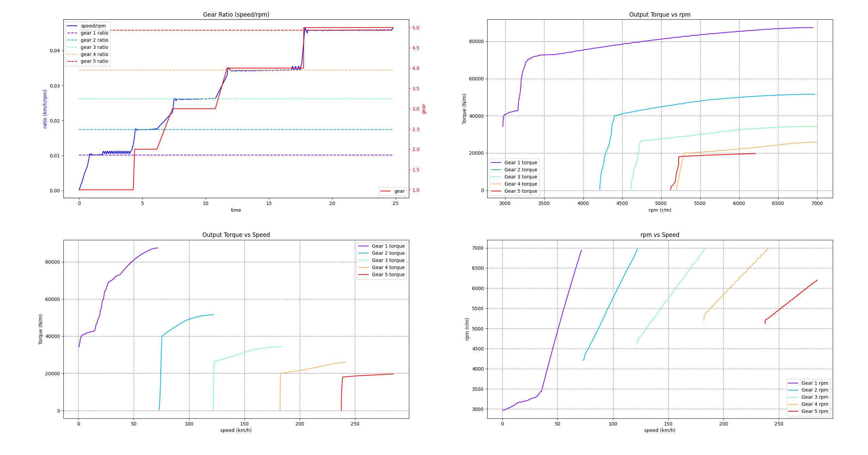This screenshot has width=868, height=455.
Task: Select 'Gear 5 torque' legend in Torque vs Speed plot
Action: pyautogui.click(x=381, y=274)
